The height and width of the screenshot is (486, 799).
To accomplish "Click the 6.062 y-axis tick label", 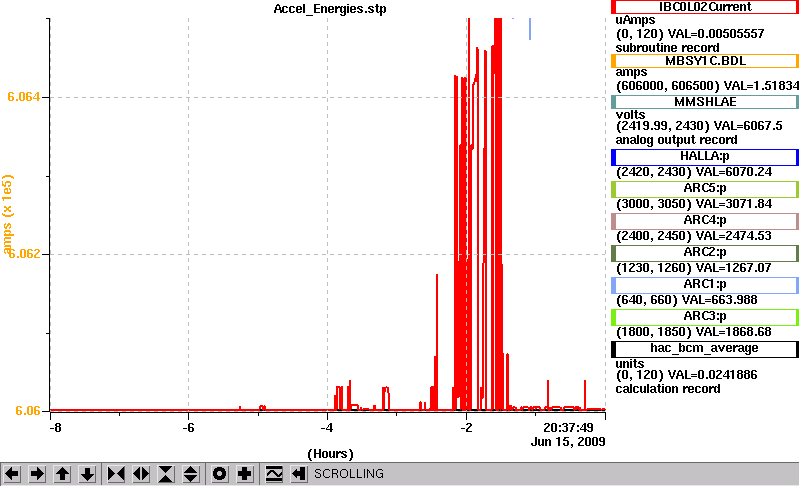I will click(x=23, y=253).
